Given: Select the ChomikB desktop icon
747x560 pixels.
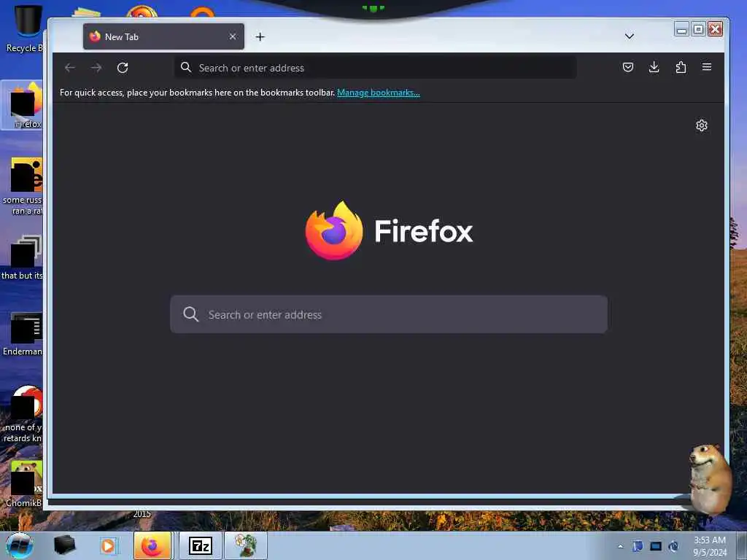Looking at the screenshot, I should pyautogui.click(x=24, y=484).
